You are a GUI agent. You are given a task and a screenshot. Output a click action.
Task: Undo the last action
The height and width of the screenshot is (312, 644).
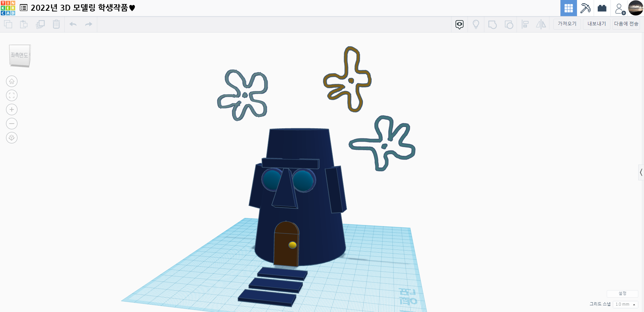(73, 24)
